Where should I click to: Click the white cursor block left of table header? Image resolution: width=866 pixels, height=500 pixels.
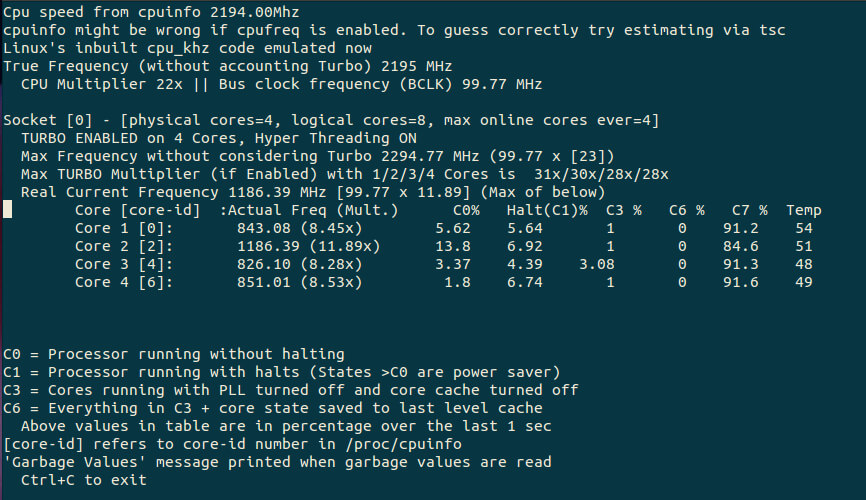[x=8, y=210]
